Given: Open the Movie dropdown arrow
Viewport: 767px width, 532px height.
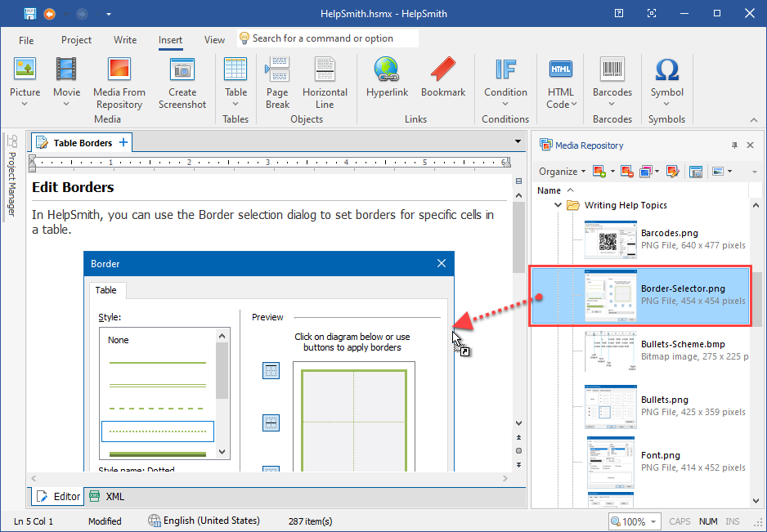Looking at the screenshot, I should (66, 104).
